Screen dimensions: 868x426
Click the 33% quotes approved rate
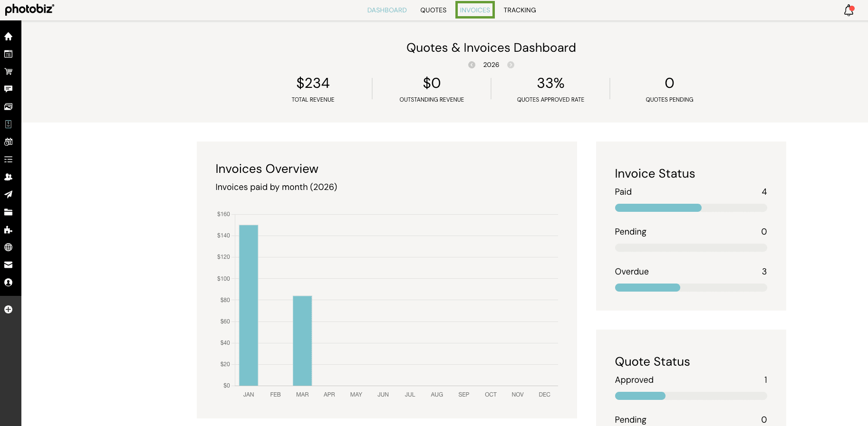(x=550, y=83)
